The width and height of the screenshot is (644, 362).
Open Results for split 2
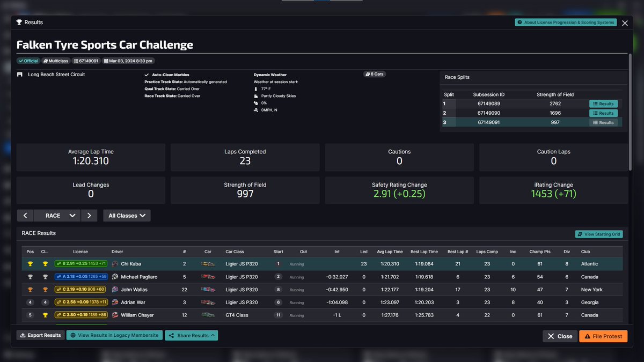click(603, 113)
